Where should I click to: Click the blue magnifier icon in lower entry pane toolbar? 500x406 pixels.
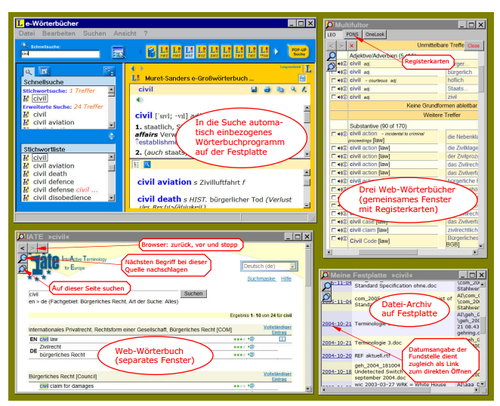click(147, 164)
